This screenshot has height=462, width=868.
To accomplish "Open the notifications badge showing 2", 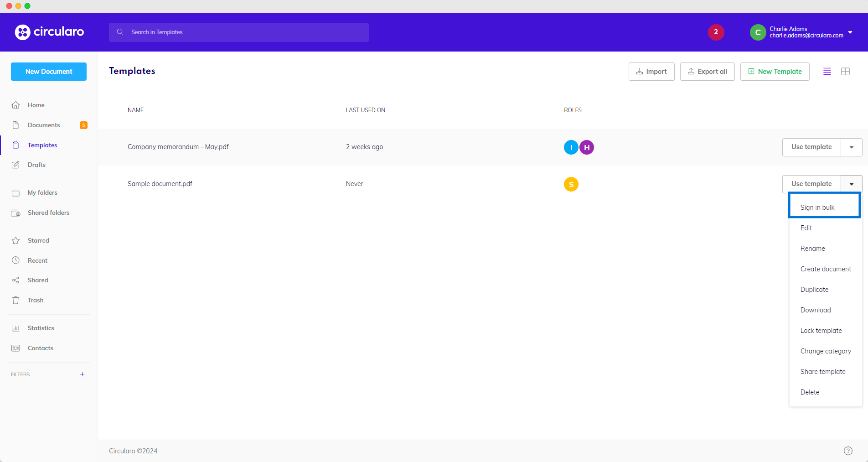I will click(716, 32).
